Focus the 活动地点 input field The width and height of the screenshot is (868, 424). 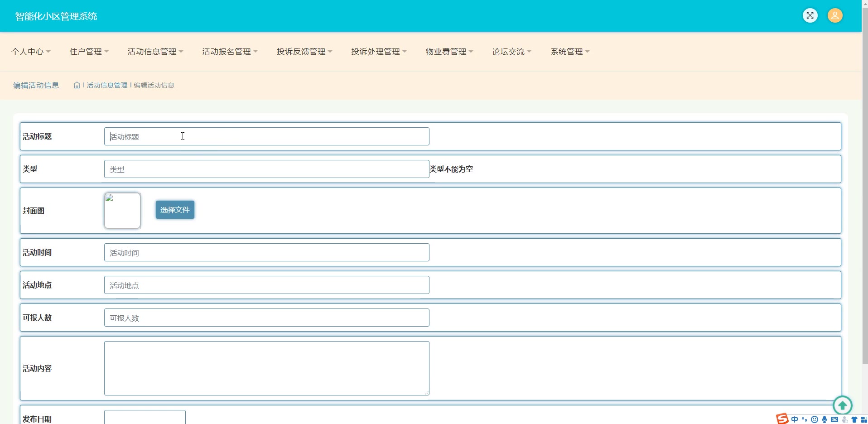click(x=266, y=285)
